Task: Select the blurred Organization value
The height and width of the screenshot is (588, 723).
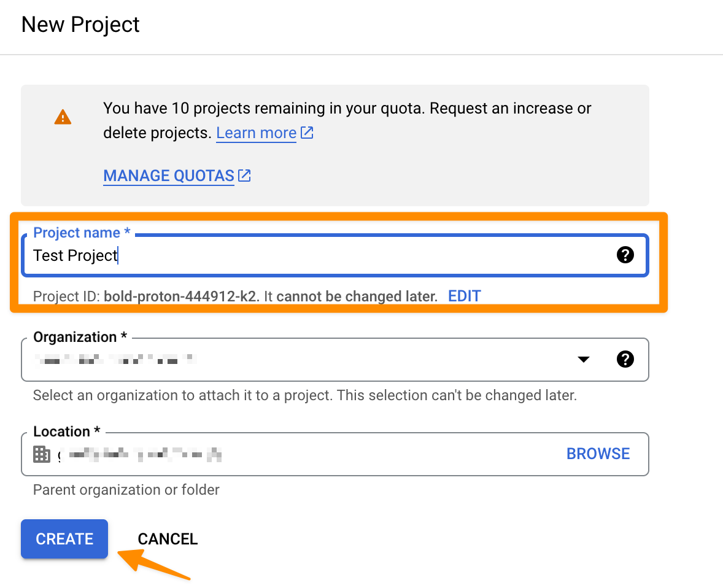Action: (115, 359)
